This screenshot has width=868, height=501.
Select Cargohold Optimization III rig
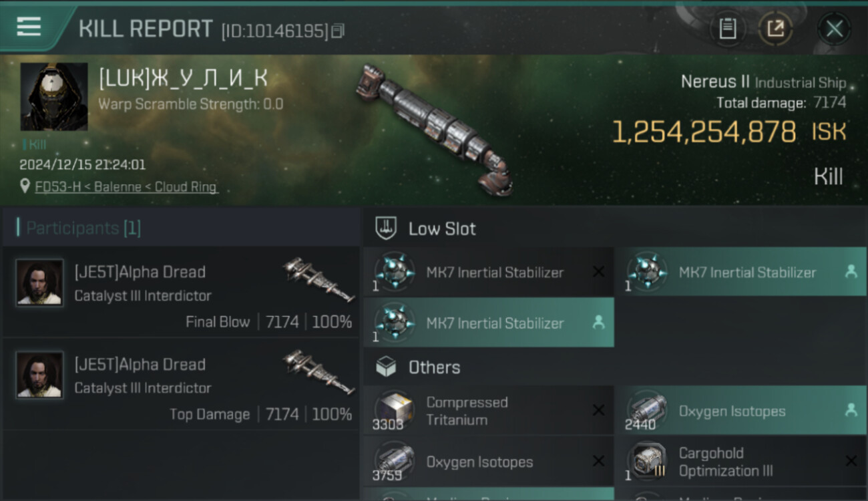tap(740, 462)
